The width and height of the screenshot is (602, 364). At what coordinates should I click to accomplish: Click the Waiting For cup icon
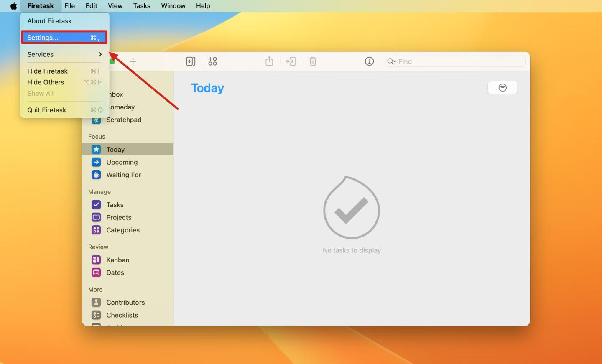(x=96, y=175)
